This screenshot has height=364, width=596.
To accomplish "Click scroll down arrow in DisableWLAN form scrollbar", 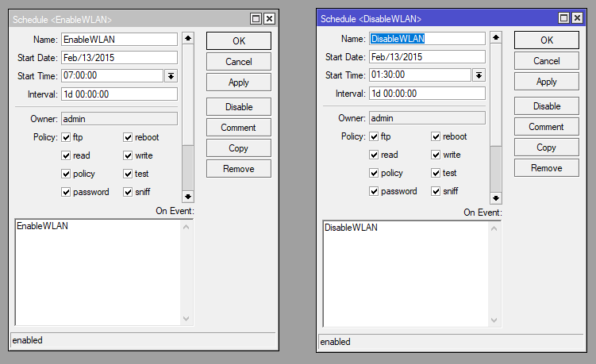I will point(496,198).
